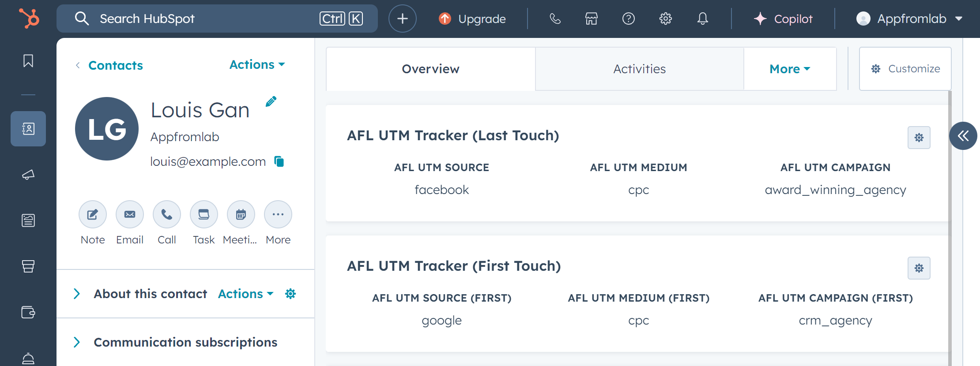
Task: Open the help question mark icon
Action: coord(629,19)
